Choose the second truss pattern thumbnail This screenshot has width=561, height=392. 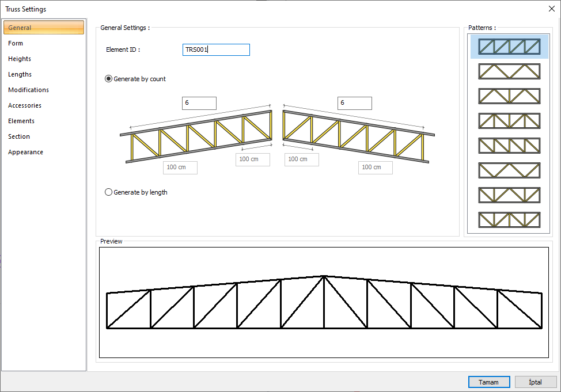[x=509, y=71]
